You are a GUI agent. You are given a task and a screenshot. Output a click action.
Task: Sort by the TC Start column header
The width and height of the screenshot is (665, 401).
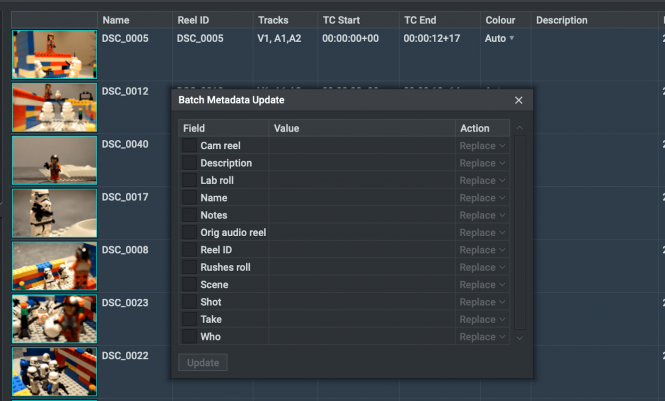pos(341,20)
